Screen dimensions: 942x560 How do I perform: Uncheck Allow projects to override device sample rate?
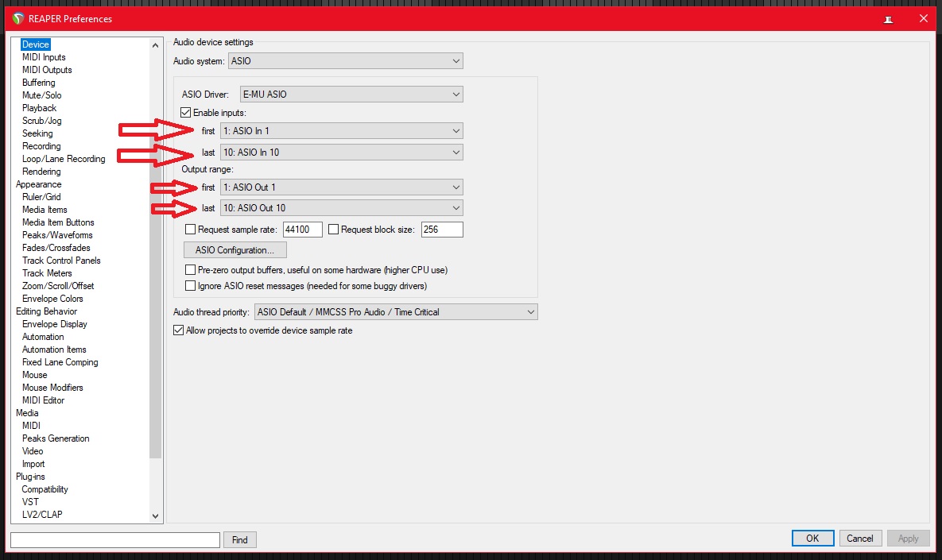(178, 330)
